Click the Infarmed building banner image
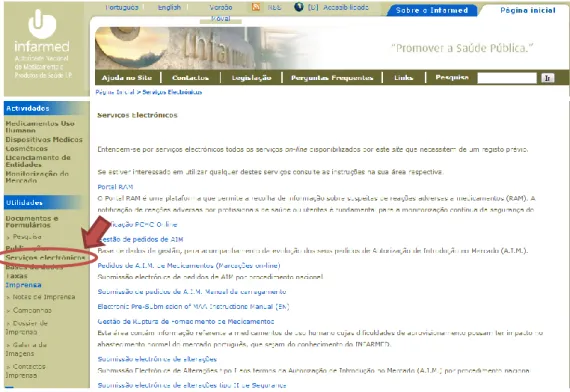Screen dimensions: 570x392 (204, 48)
